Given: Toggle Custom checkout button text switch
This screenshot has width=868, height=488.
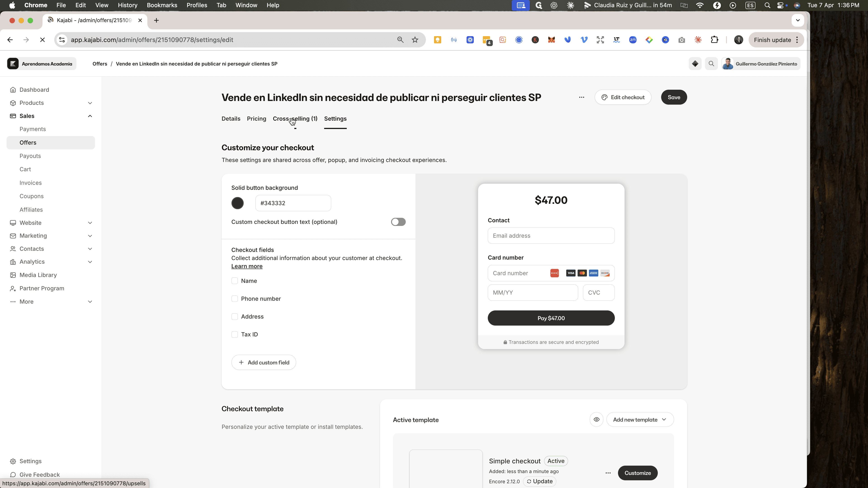Looking at the screenshot, I should coord(398,222).
